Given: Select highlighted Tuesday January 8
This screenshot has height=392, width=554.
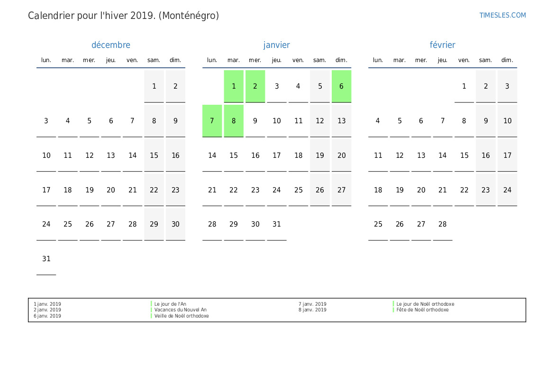Looking at the screenshot, I should [x=234, y=121].
